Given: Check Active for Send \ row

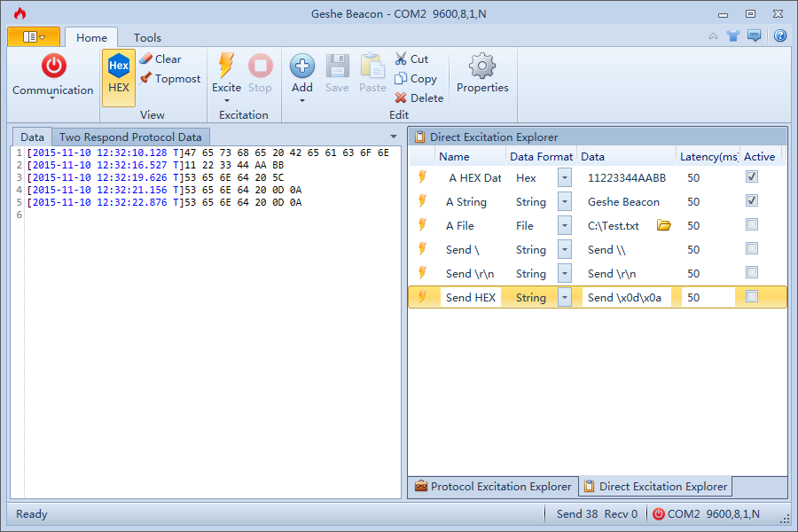Looking at the screenshot, I should point(752,248).
